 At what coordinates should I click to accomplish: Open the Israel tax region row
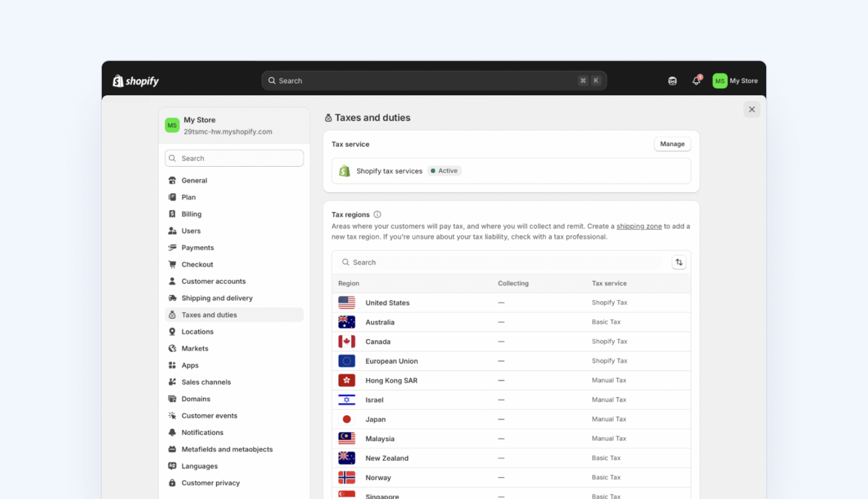tap(511, 400)
